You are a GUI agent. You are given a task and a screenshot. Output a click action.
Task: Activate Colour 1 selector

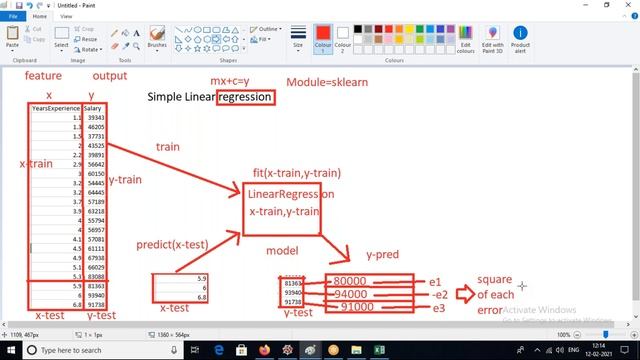(323, 39)
